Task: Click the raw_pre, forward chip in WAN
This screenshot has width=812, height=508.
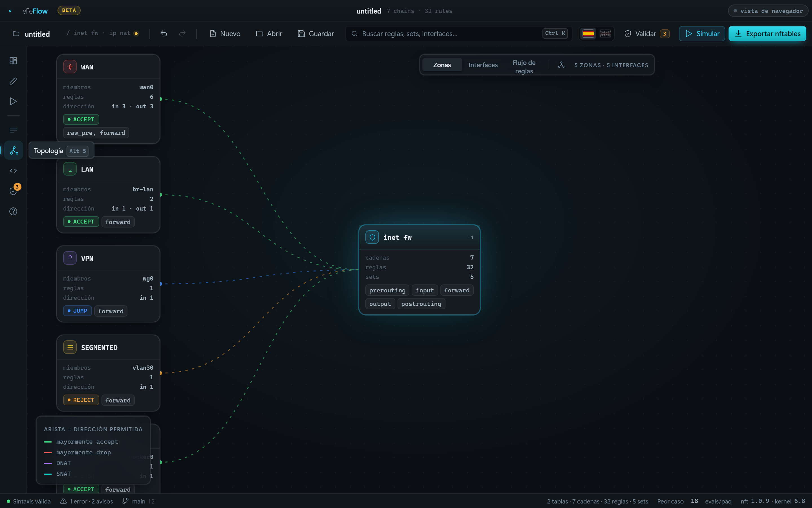Action: [x=96, y=133]
